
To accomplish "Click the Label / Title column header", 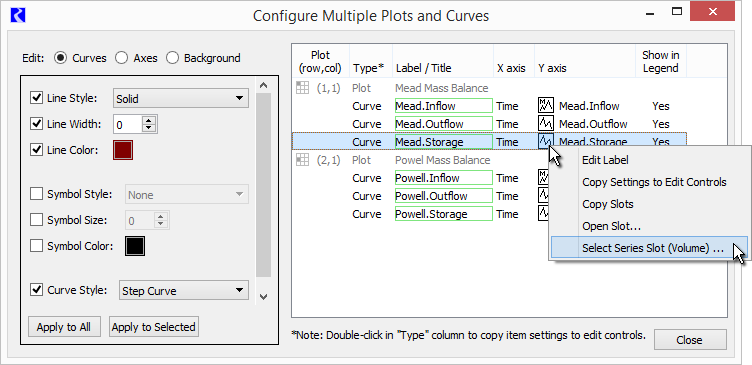I will click(x=443, y=61).
